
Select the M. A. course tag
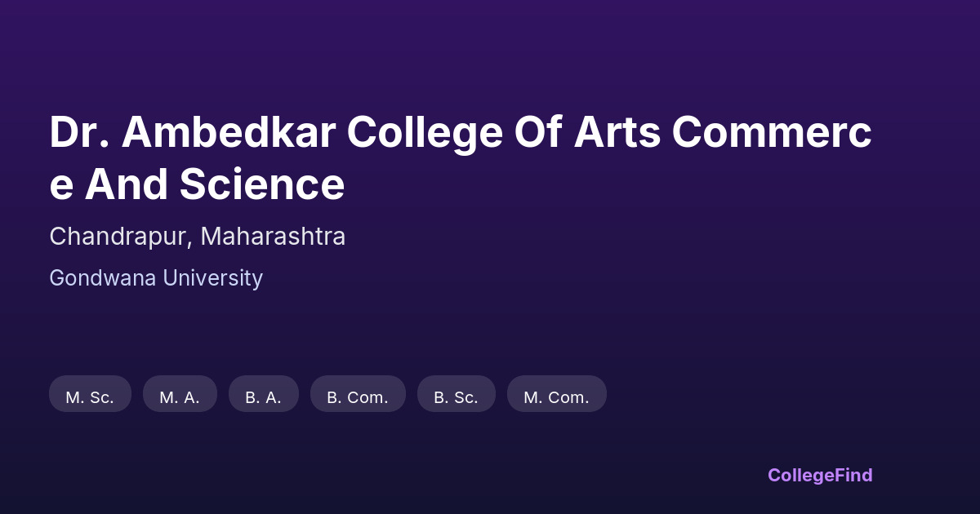pos(180,397)
